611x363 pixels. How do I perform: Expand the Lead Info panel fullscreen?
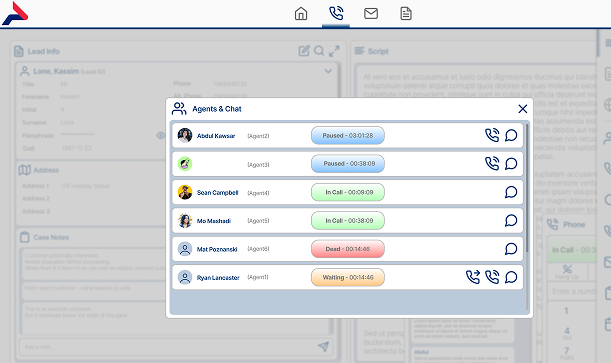[334, 51]
